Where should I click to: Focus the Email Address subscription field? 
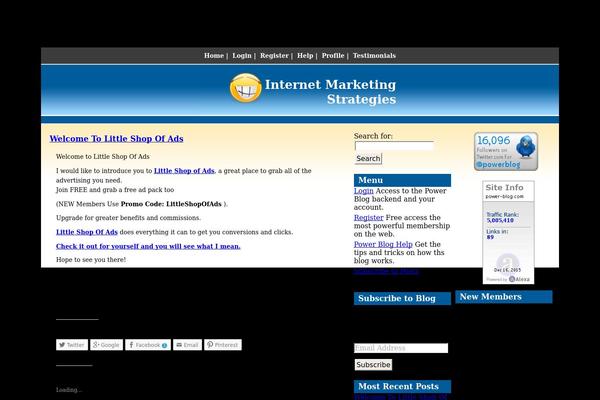coord(401,348)
